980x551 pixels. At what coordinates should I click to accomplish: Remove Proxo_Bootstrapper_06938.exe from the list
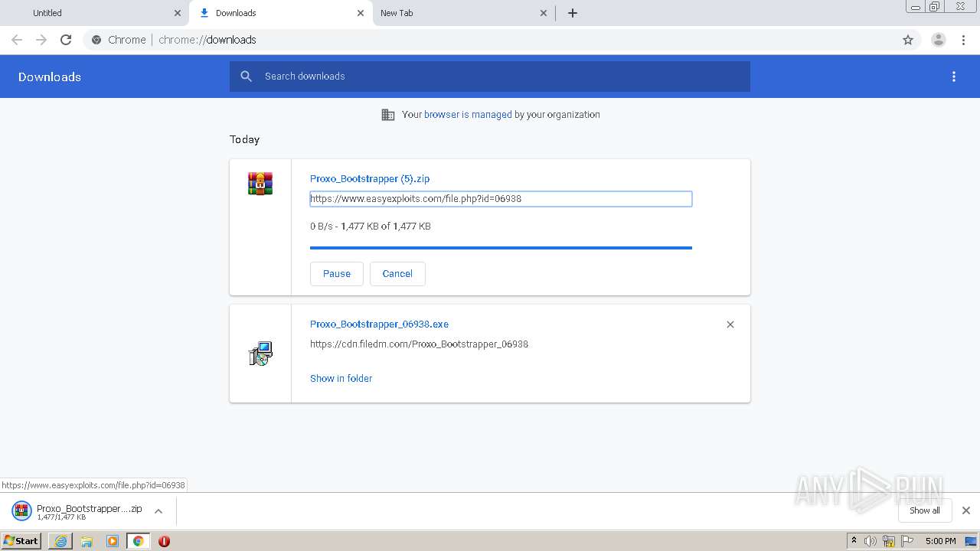tap(730, 324)
